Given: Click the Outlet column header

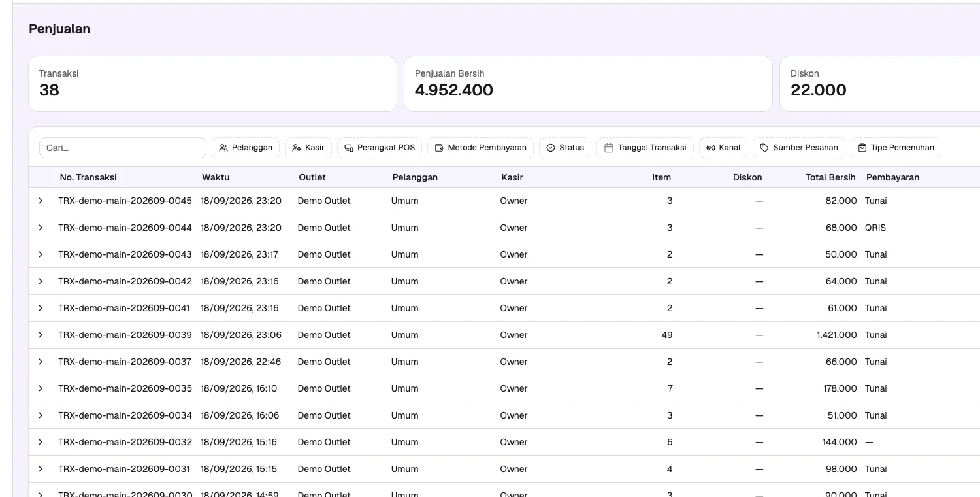Looking at the screenshot, I should coord(312,177).
